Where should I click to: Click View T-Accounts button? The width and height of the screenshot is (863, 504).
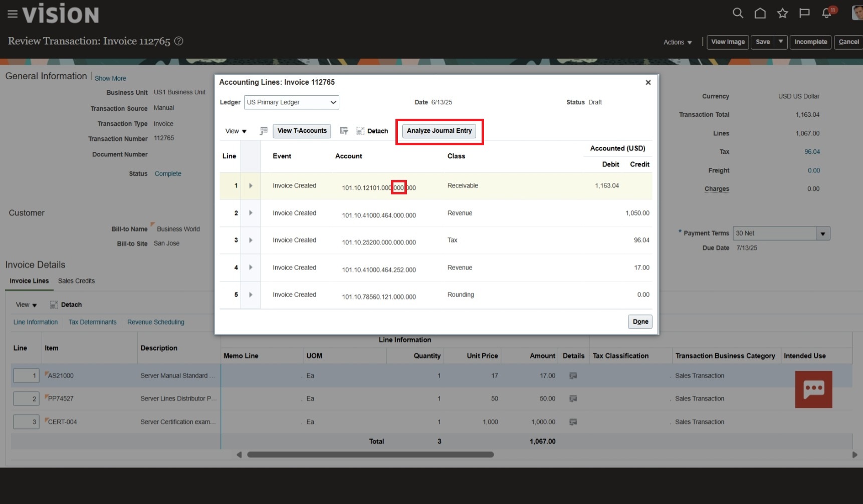click(x=302, y=131)
